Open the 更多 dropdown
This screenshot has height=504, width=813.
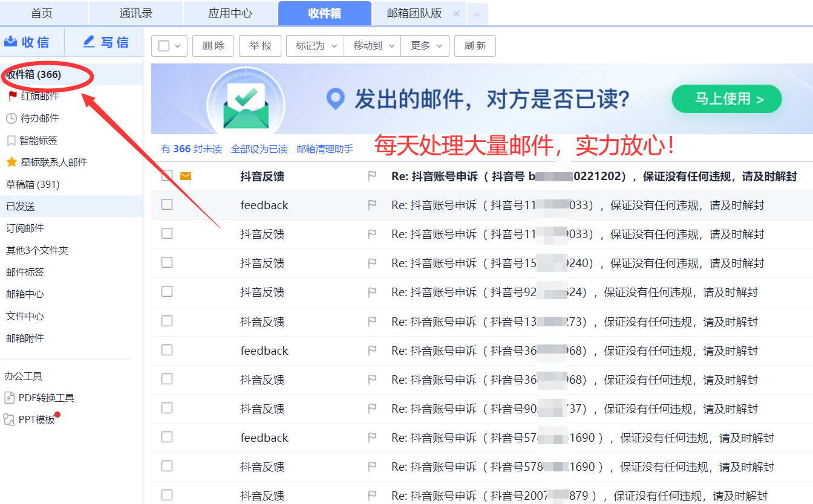[425, 46]
